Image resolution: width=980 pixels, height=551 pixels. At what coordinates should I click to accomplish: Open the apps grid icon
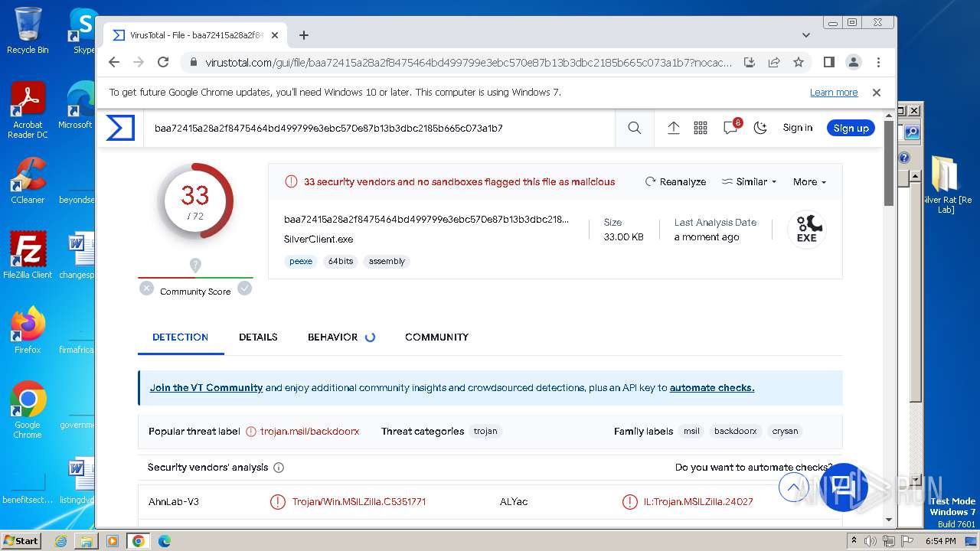tap(701, 128)
